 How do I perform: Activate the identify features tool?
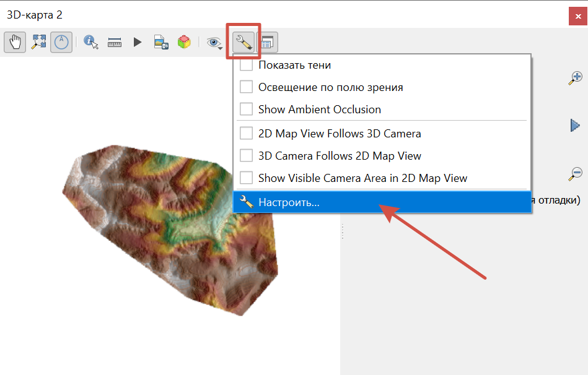[x=91, y=42]
